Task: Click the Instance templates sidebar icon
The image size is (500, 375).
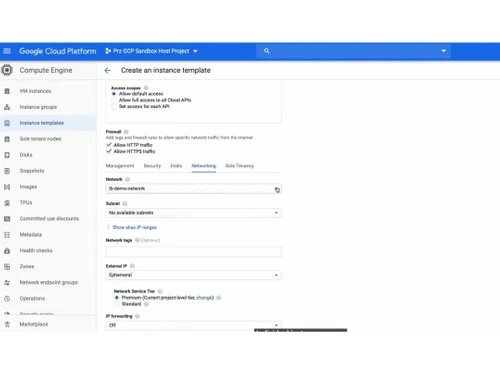Action: pos(7,123)
